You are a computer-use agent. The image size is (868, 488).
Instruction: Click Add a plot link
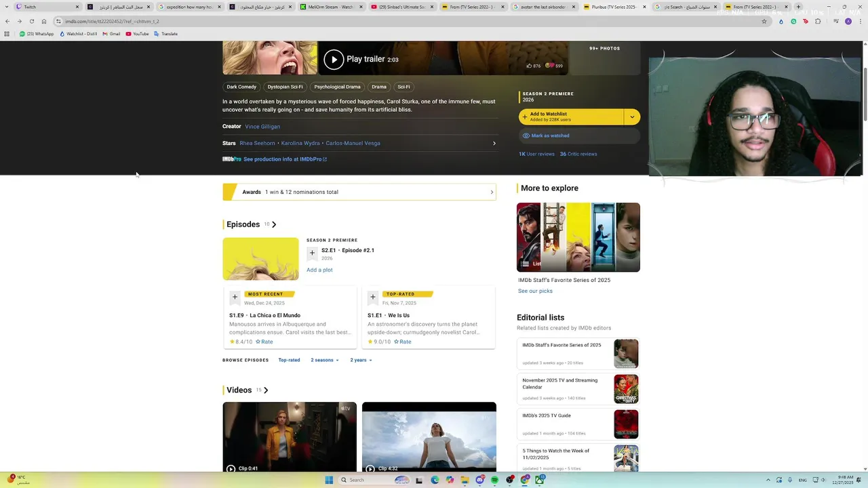coord(319,270)
